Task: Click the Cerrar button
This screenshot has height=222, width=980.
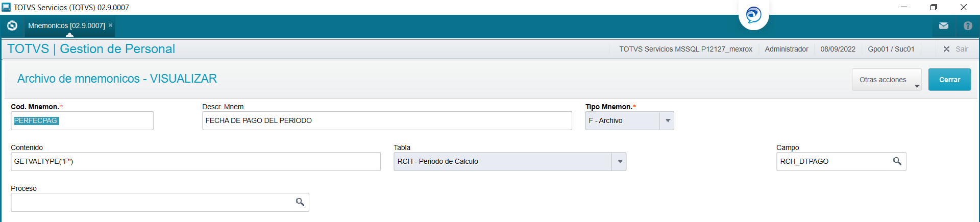Action: coord(949,80)
